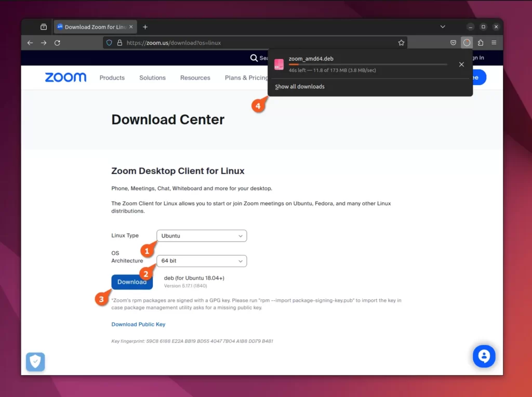Screen dimensions: 532x397
Task: Click the blue Download button
Action: [132, 282]
